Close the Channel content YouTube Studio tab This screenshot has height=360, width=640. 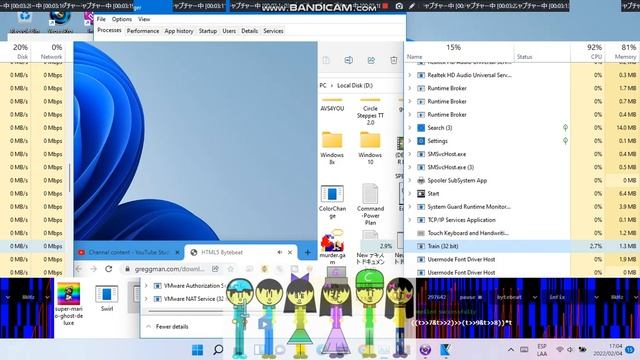point(178,253)
